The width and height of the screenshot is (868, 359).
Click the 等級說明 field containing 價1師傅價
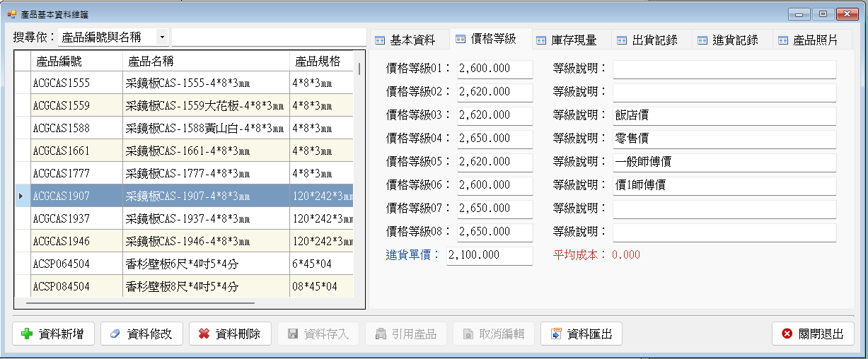724,185
